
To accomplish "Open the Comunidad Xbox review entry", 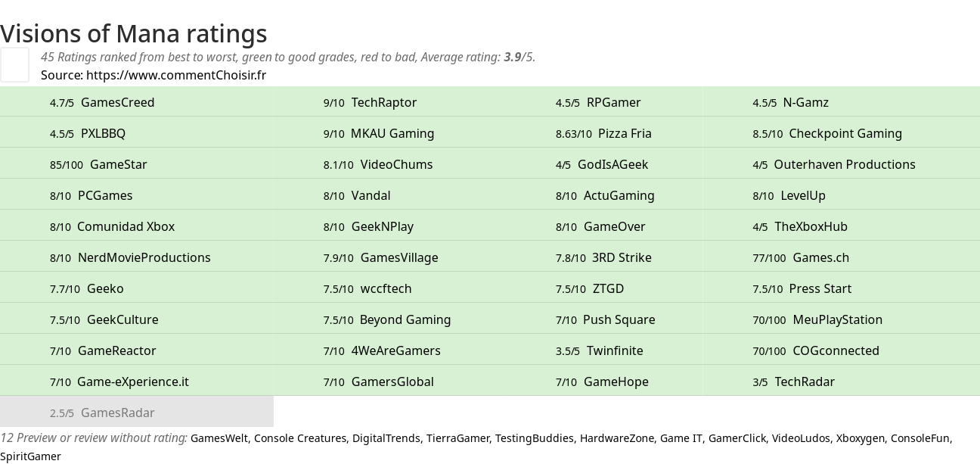I will [x=137, y=226].
